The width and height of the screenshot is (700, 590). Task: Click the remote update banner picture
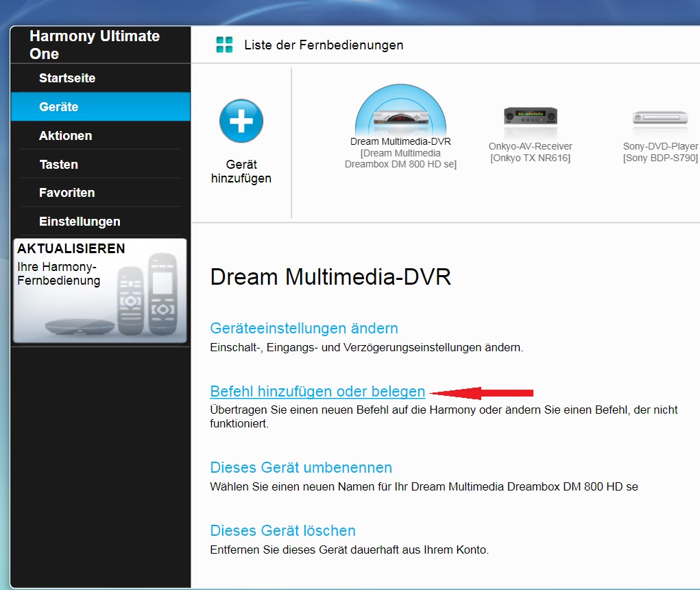point(100,290)
